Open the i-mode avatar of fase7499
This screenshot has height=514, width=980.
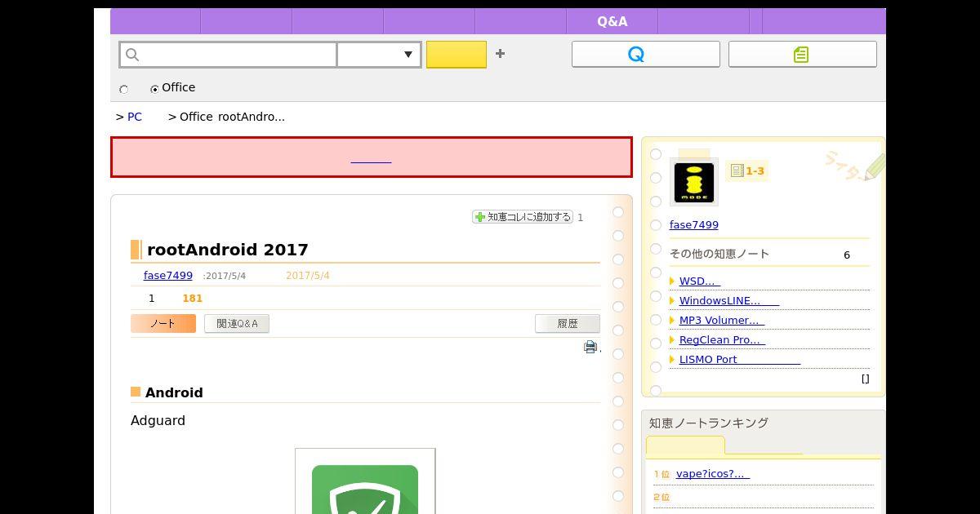(693, 183)
